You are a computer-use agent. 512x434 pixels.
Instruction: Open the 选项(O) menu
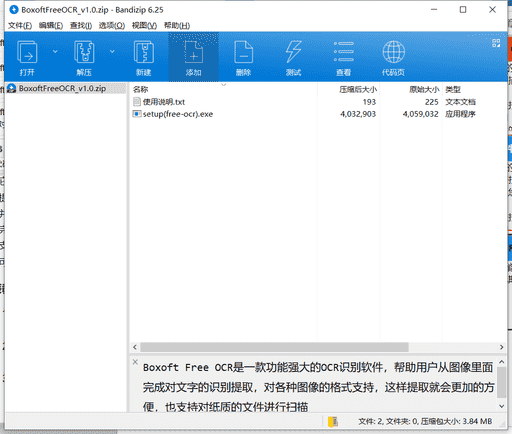tap(112, 25)
